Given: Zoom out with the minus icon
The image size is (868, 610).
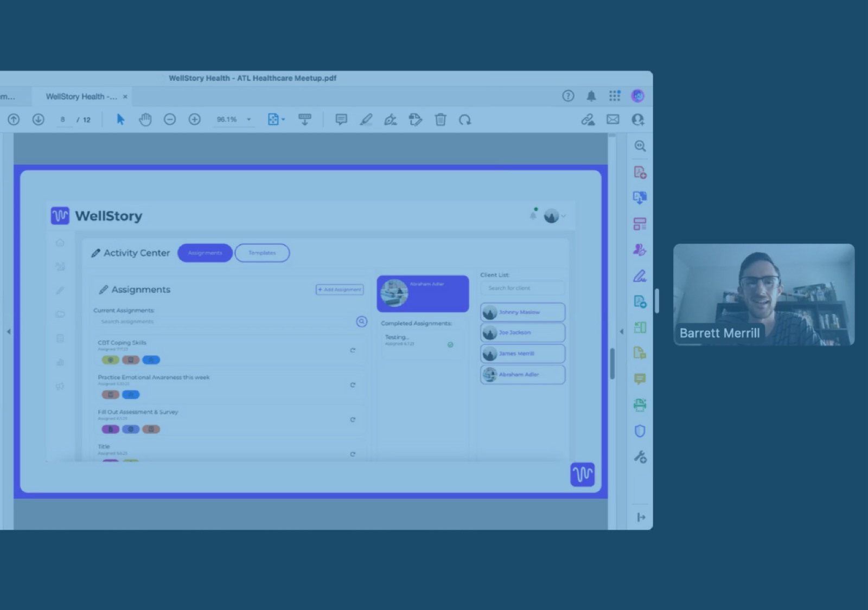Looking at the screenshot, I should click(170, 119).
